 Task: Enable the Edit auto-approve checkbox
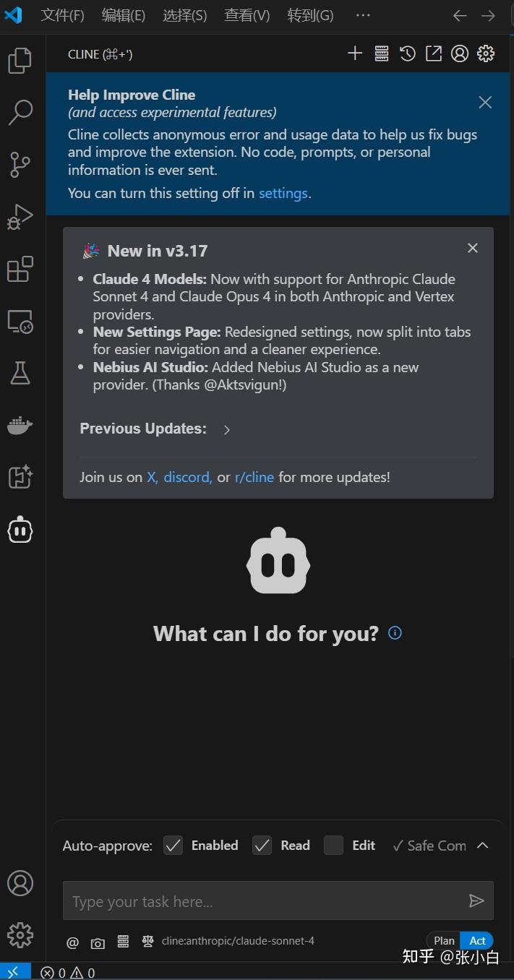[x=333, y=846]
